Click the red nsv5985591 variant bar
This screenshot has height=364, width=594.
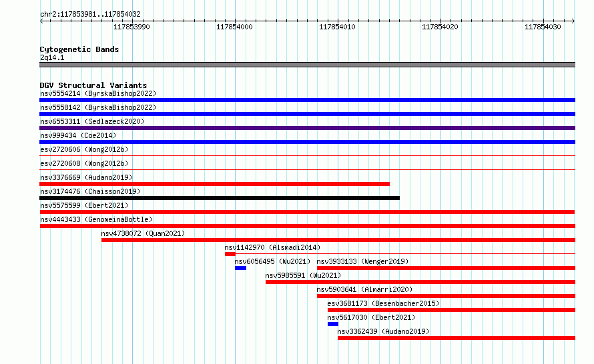pyautogui.click(x=420, y=282)
